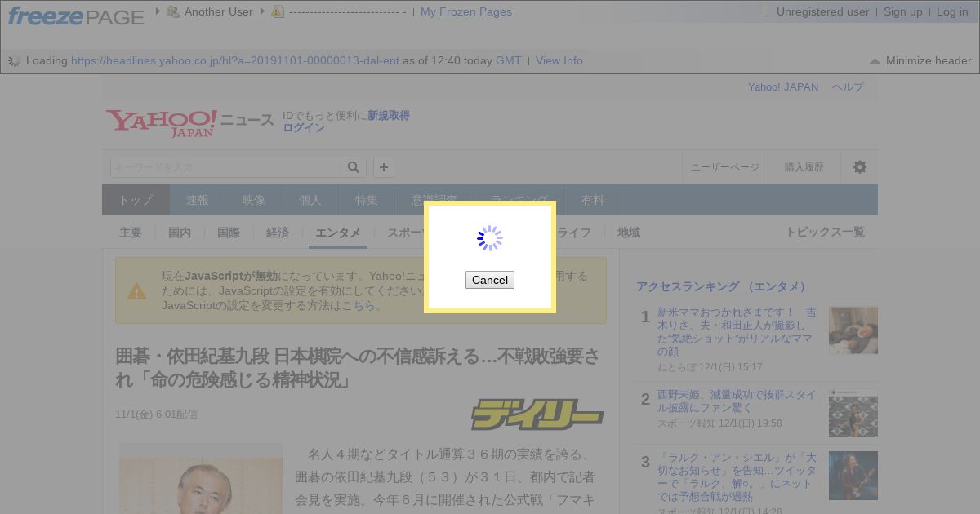Image resolution: width=980 pixels, height=514 pixels.
Task: Select the 個人 tab
Action: [310, 200]
